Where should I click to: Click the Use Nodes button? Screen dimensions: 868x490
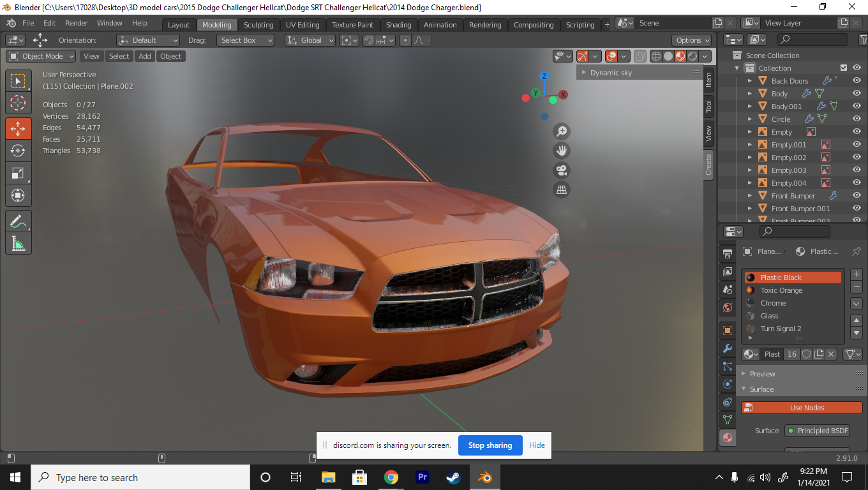coord(802,408)
